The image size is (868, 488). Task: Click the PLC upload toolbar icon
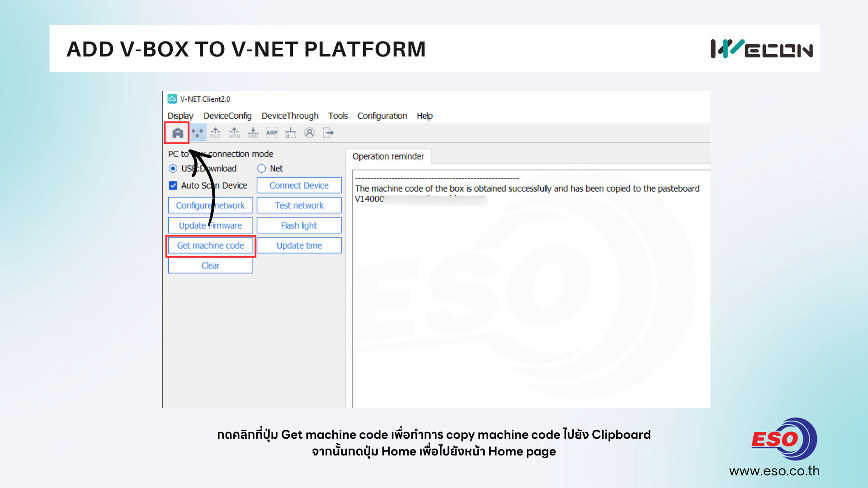[216, 133]
